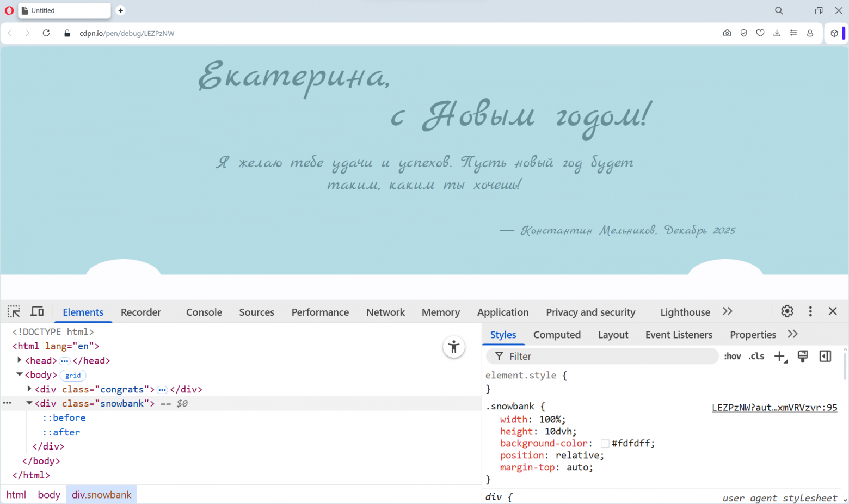
Task: Toggle element state with :hov
Action: [x=732, y=357]
